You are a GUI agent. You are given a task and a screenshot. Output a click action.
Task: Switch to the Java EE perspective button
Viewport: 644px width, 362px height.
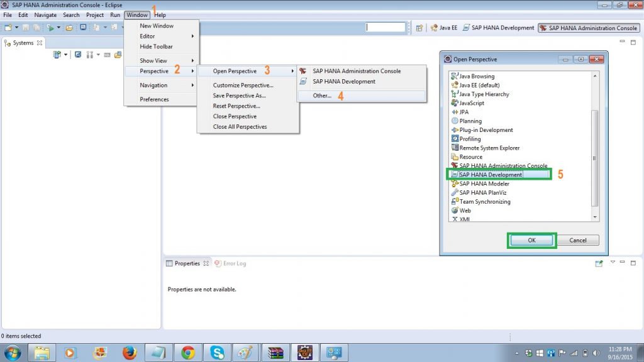click(443, 28)
